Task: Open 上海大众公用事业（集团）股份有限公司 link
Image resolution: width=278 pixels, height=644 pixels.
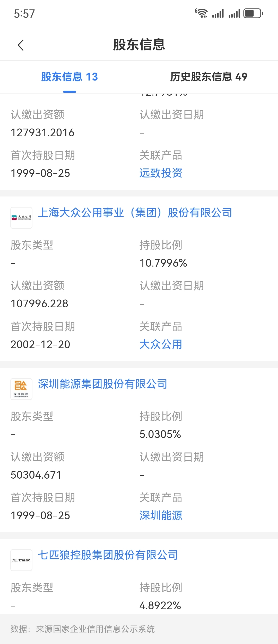Action: 135,213
